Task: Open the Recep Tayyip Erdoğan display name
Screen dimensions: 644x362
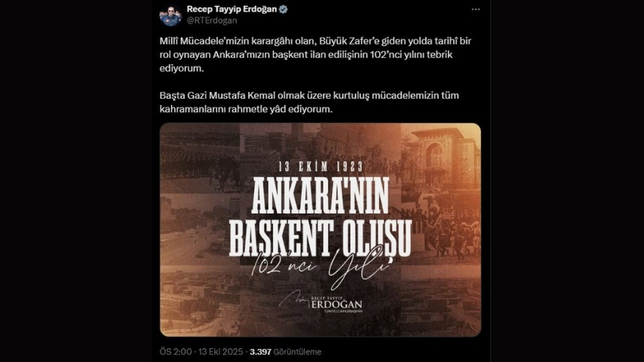Action: coord(232,9)
